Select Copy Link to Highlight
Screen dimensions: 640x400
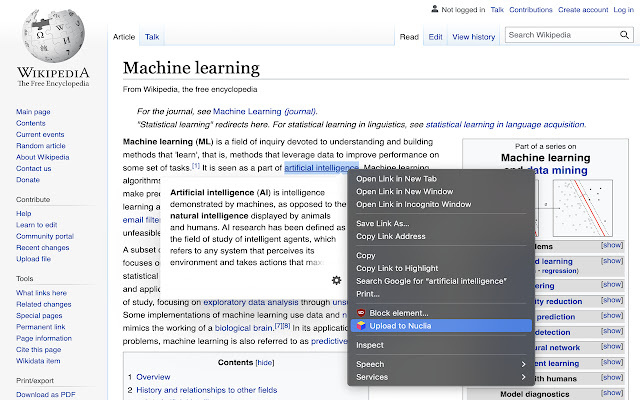coord(441,268)
